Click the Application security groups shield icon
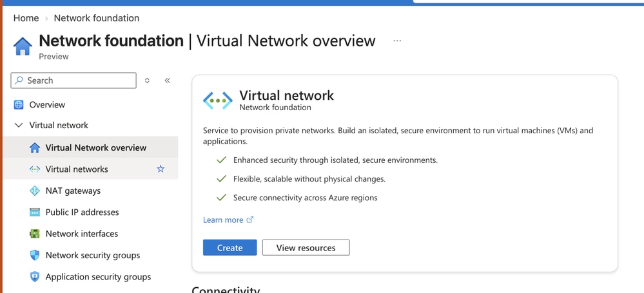 click(35, 277)
